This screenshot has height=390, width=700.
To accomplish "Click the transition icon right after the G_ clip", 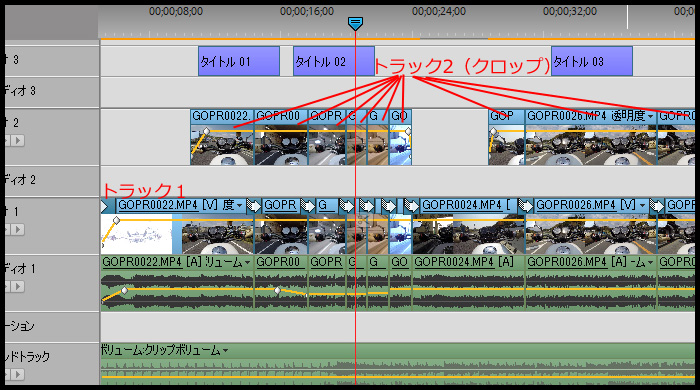I will tap(346, 206).
